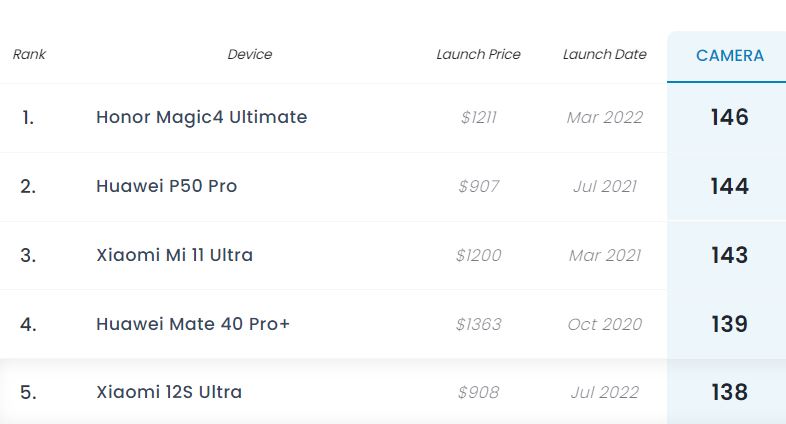Click camera score 144
Image resolution: width=786 pixels, height=424 pixels.
coord(729,186)
